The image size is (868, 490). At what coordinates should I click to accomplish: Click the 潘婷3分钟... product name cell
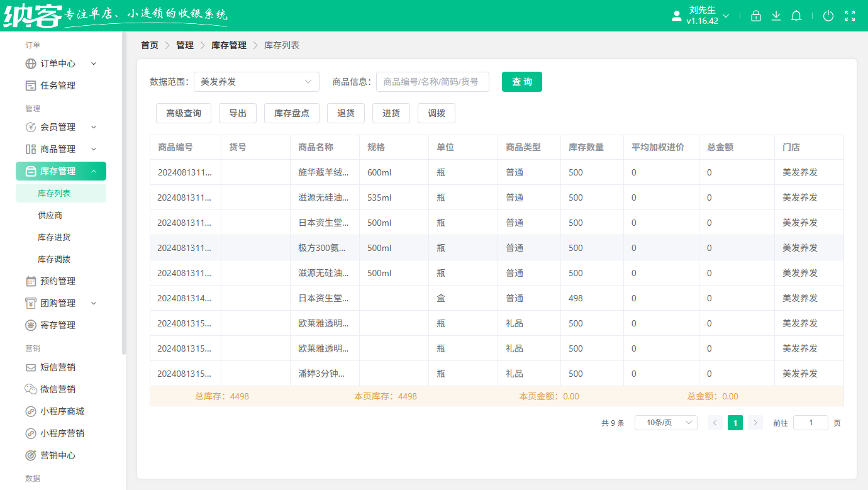325,374
